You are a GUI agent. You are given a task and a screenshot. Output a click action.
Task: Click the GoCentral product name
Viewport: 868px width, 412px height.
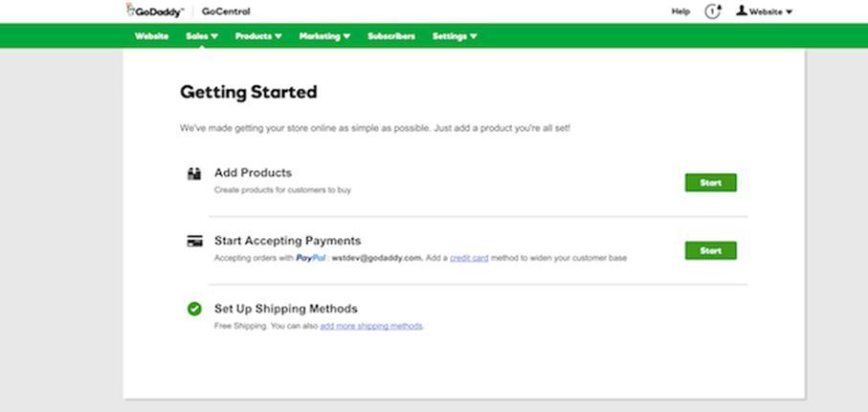tap(227, 11)
